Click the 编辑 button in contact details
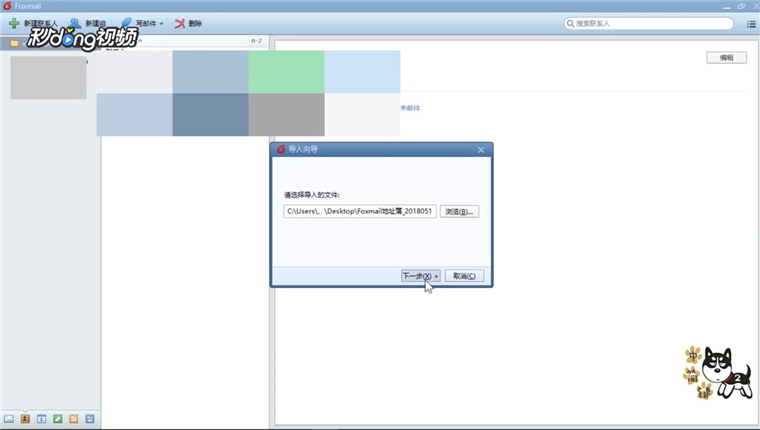This screenshot has width=760, height=430. (x=726, y=58)
